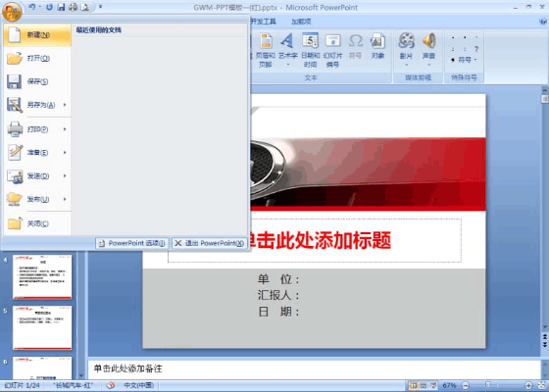Click the Undo icon in quick access toolbar
Viewport: 549px width, 392px height.
tap(31, 7)
